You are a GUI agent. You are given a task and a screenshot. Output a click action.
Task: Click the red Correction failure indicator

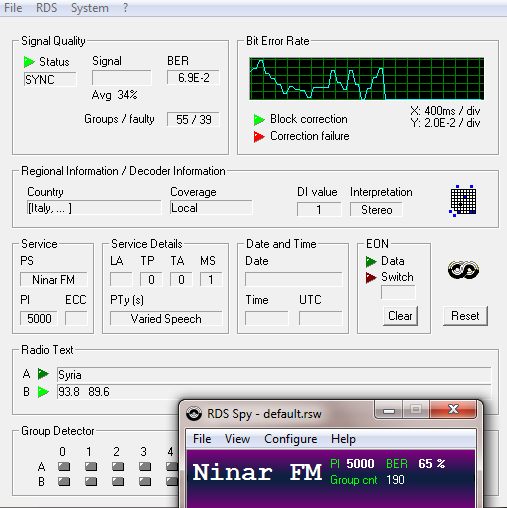tap(259, 136)
